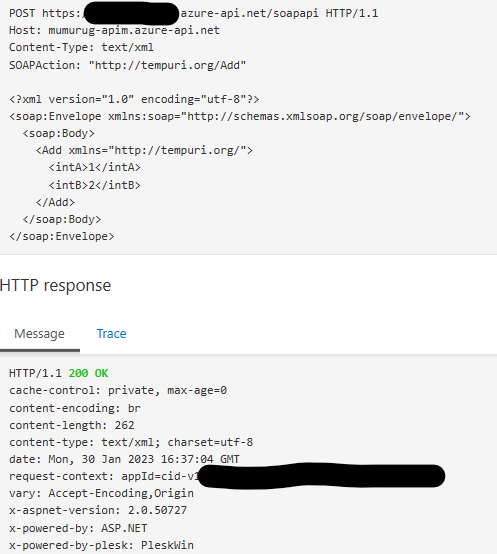Click the x-powered-by-plesk header line
The image size is (497, 554).
point(101,545)
